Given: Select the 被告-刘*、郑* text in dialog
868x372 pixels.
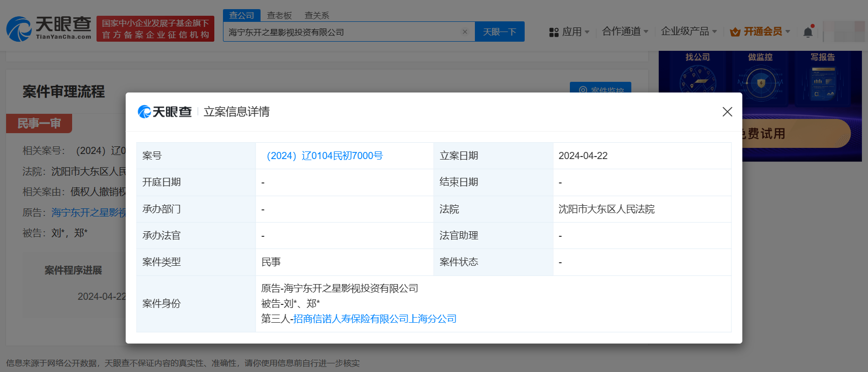Looking at the screenshot, I should [x=291, y=304].
